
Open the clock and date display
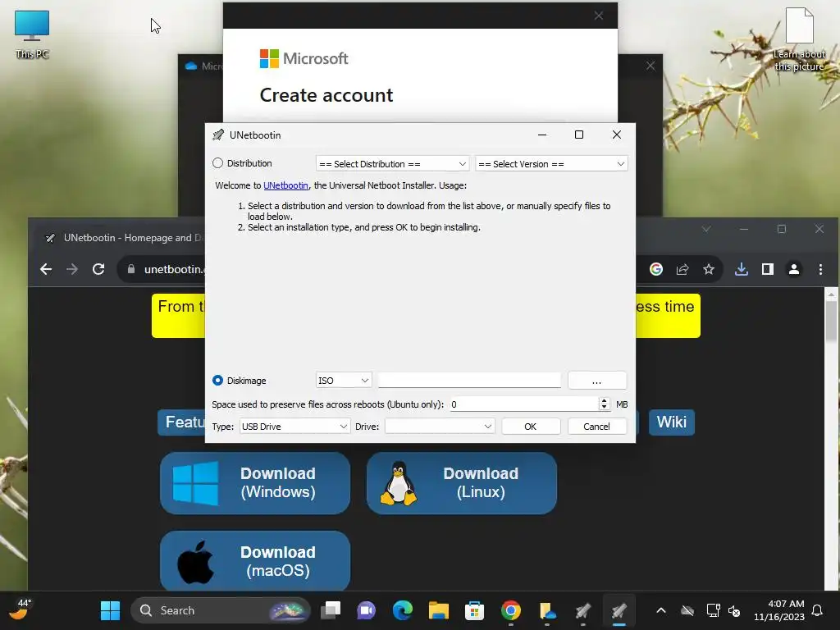pyautogui.click(x=779, y=610)
